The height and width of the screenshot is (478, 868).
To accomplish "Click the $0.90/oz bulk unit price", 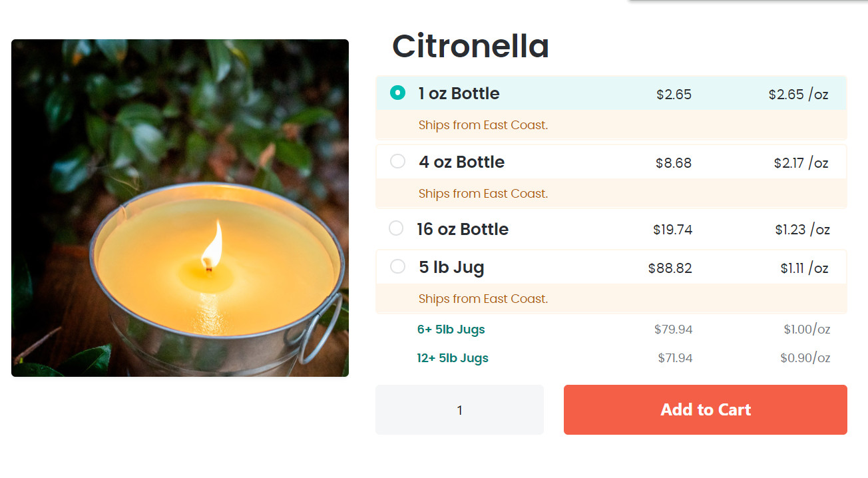I will pyautogui.click(x=805, y=358).
